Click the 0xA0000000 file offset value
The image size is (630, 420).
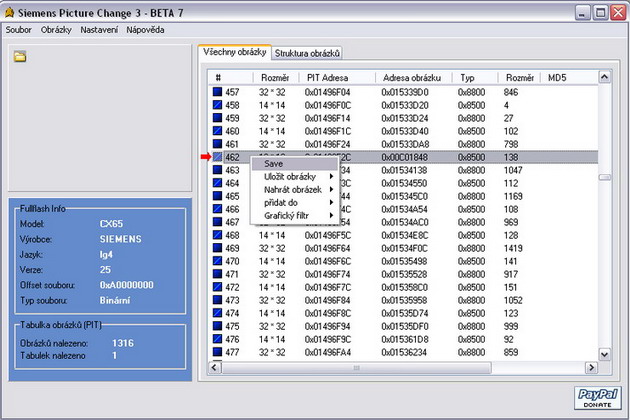tap(127, 285)
